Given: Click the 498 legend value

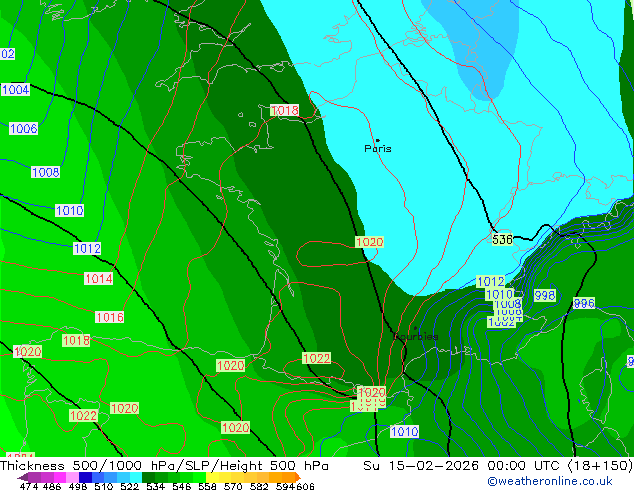Looking at the screenshot, I should (76, 486).
